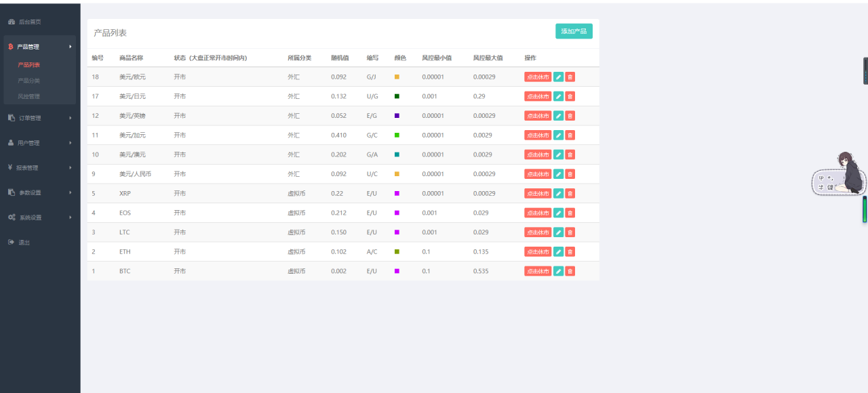Click the floating anime character widget
This screenshot has width=868, height=393.
point(844,174)
